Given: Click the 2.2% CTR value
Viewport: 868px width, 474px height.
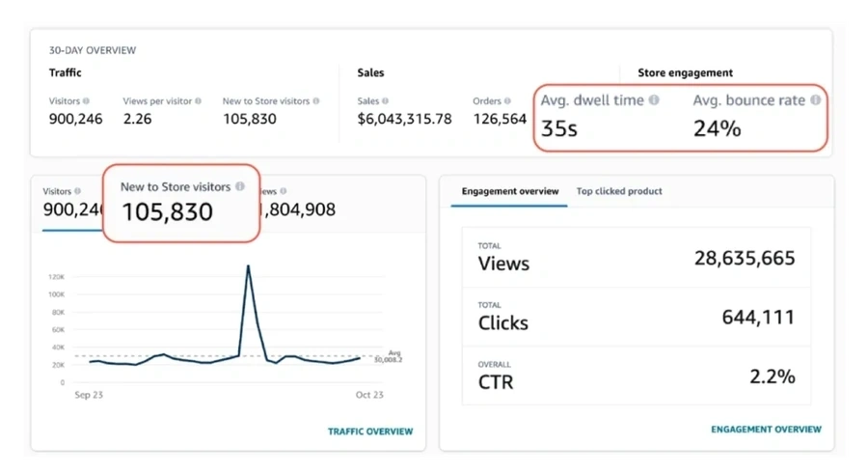Looking at the screenshot, I should [773, 377].
